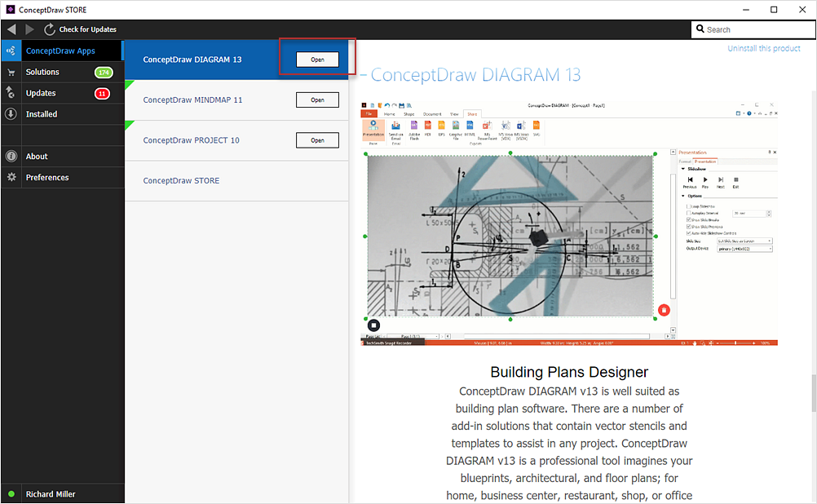The image size is (817, 504).
Task: Click Open for ConceptDraw PROJECT 10
Action: [x=317, y=141]
